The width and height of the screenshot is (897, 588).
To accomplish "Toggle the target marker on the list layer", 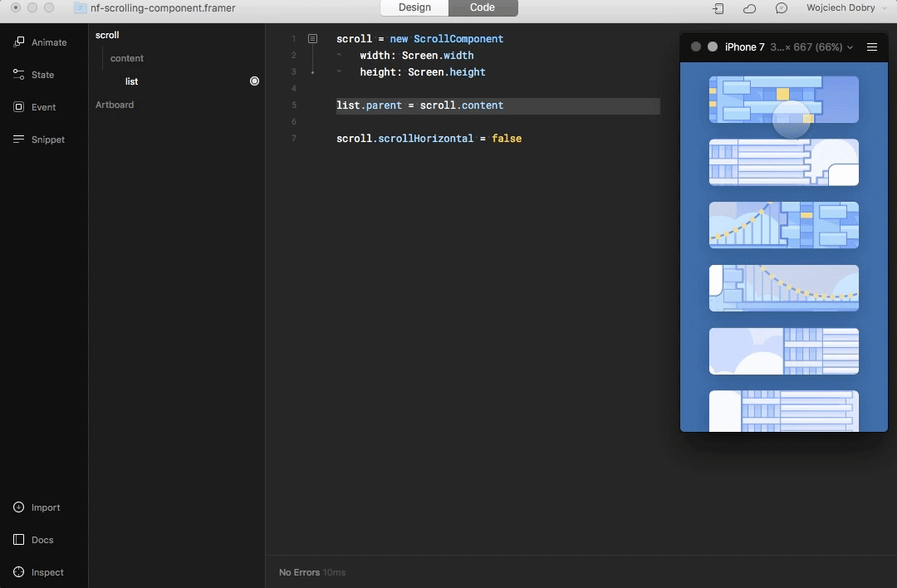I will pyautogui.click(x=254, y=81).
